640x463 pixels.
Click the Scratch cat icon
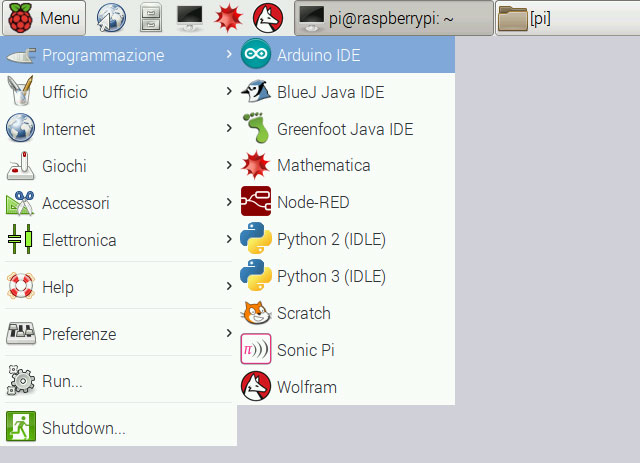coord(256,313)
